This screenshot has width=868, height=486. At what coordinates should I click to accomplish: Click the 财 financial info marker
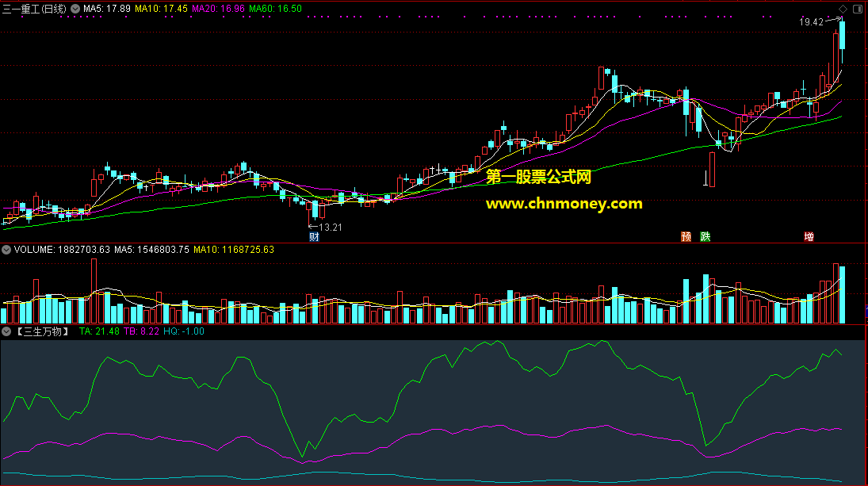click(314, 237)
